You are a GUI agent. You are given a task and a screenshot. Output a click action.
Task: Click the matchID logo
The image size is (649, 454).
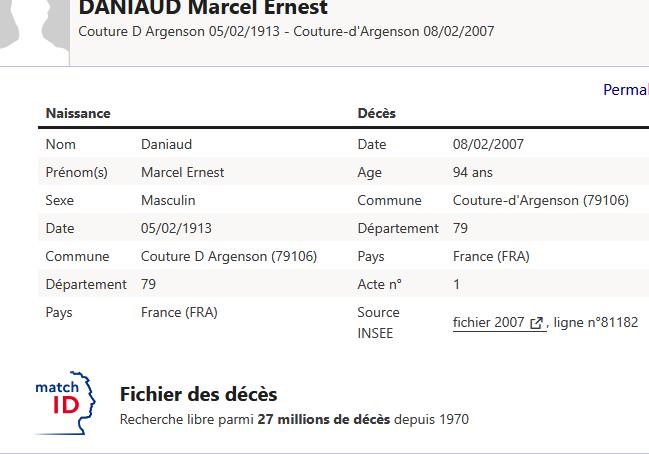pos(66,403)
